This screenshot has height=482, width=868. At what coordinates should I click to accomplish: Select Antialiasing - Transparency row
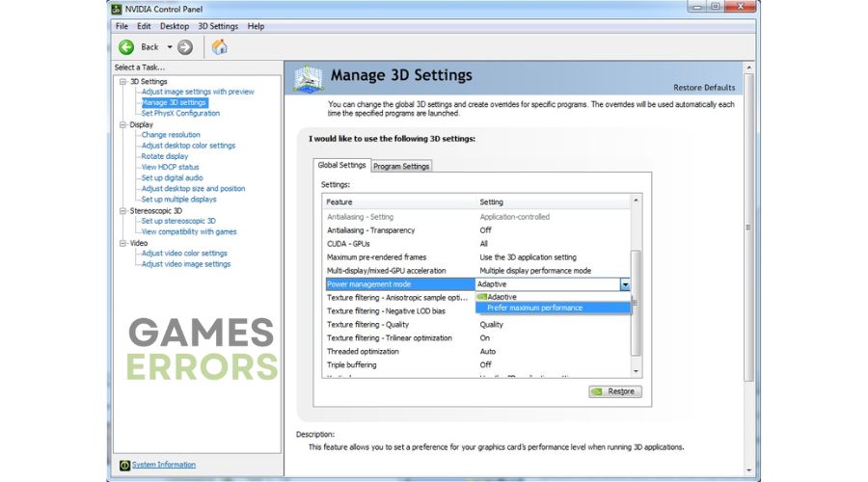[477, 230]
